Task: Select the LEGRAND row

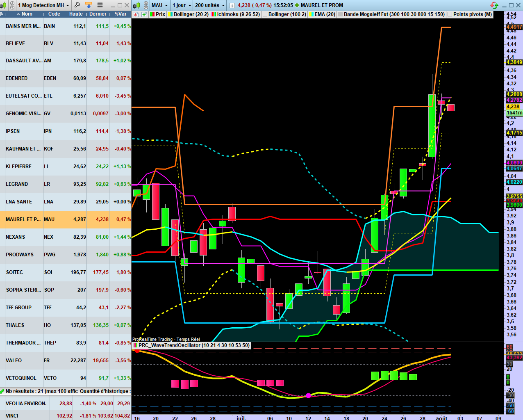Action: point(66,184)
